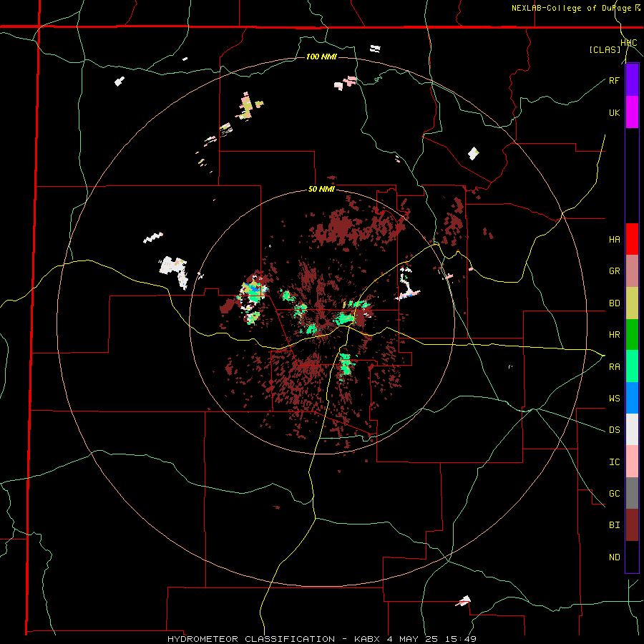Click the ND black legend swatch
Image resolution: width=644 pixels, height=644 pixels.
click(x=632, y=557)
